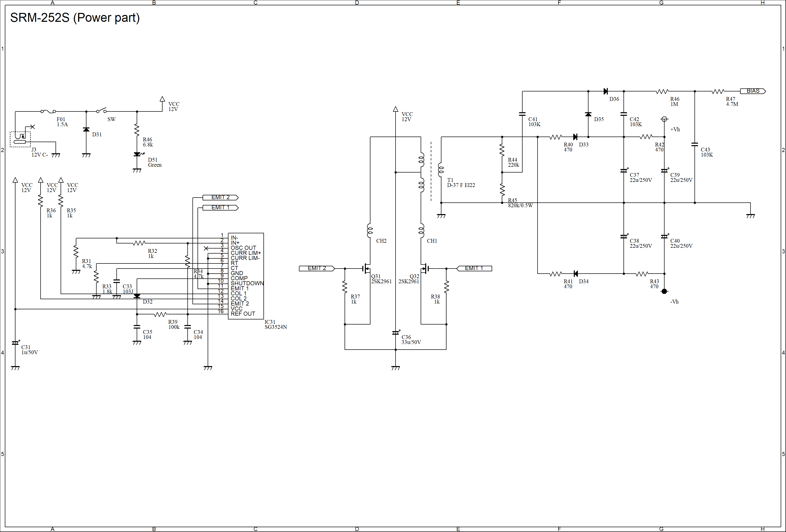Click the Q32 MOSFET transistor symbol

pyautogui.click(x=424, y=269)
